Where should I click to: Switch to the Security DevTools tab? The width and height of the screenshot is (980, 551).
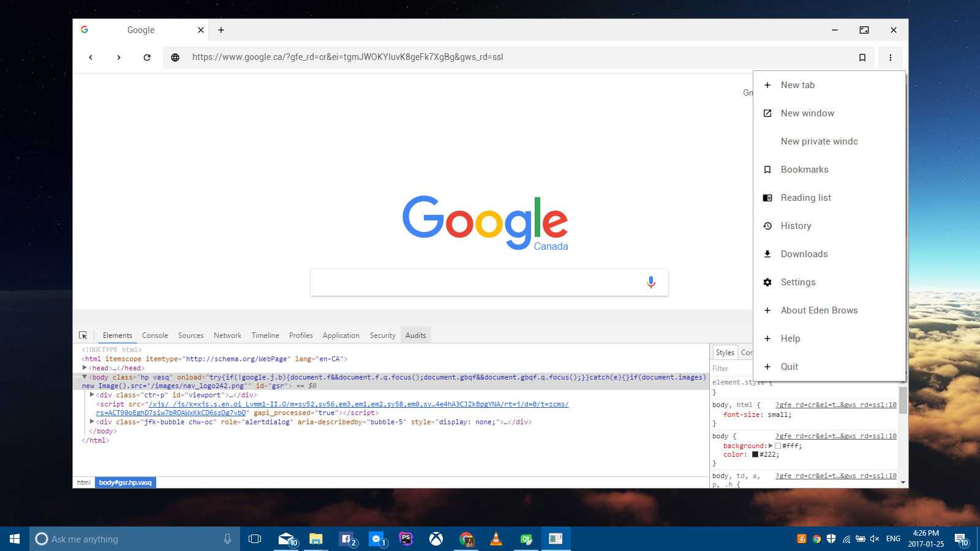[383, 335]
